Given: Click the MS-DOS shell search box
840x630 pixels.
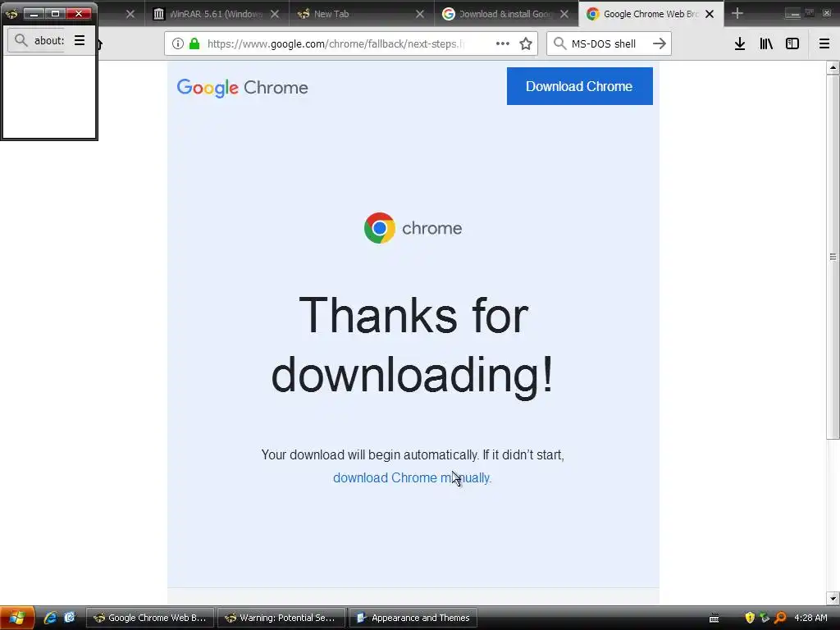Looking at the screenshot, I should pyautogui.click(x=609, y=44).
